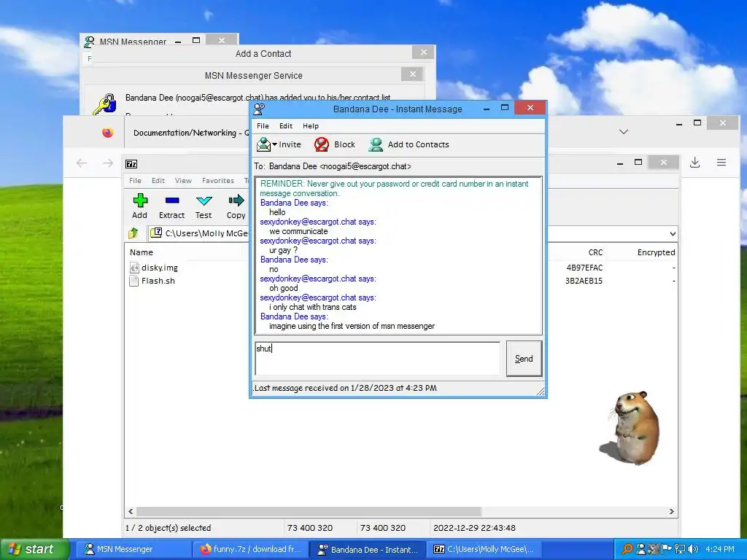Open the Invite dropdown arrow
747x560 pixels.
274,144
